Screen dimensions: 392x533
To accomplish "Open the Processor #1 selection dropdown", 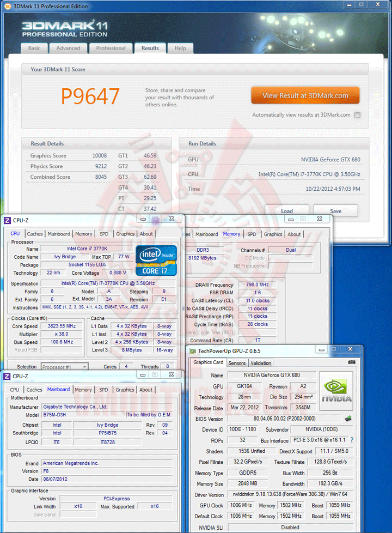I will (x=65, y=367).
